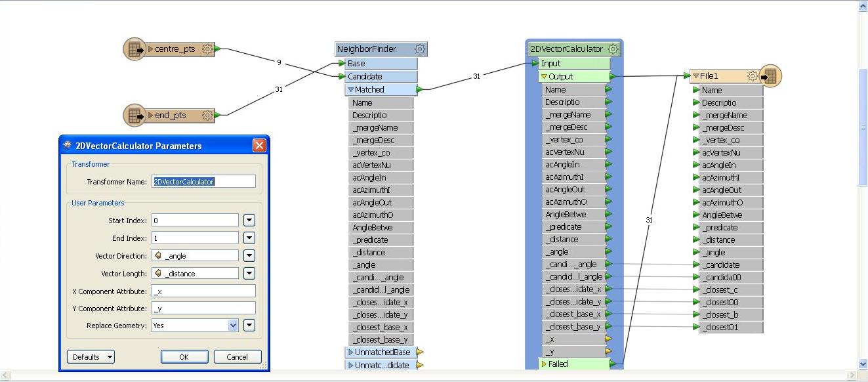Open the centre_pts reader gear settings
Image resolution: width=868 pixels, height=382 pixels.
click(207, 49)
